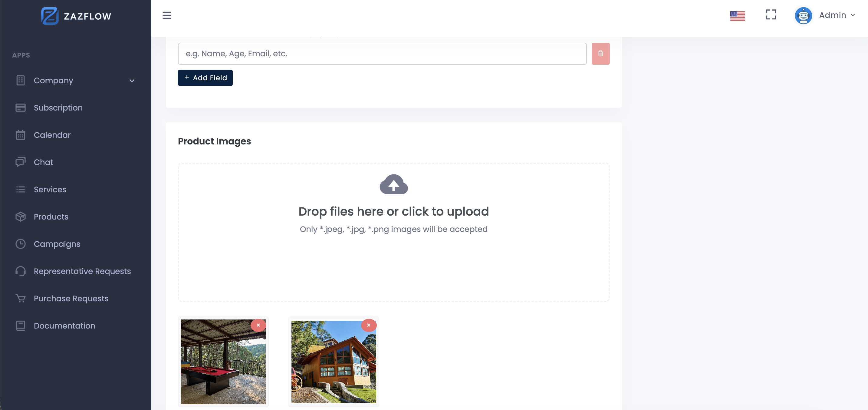
Task: Open the Company section in the sidebar
Action: 53,81
